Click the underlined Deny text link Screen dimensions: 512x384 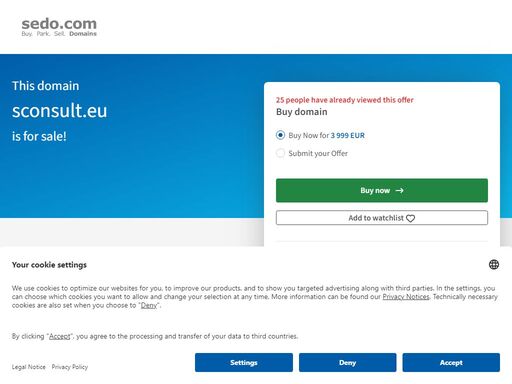[x=149, y=305]
